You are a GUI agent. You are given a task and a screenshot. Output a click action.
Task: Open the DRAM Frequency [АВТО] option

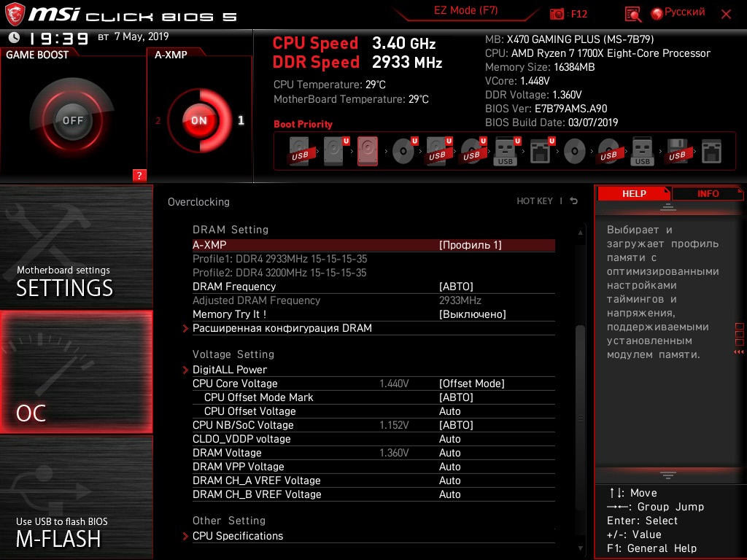(456, 286)
